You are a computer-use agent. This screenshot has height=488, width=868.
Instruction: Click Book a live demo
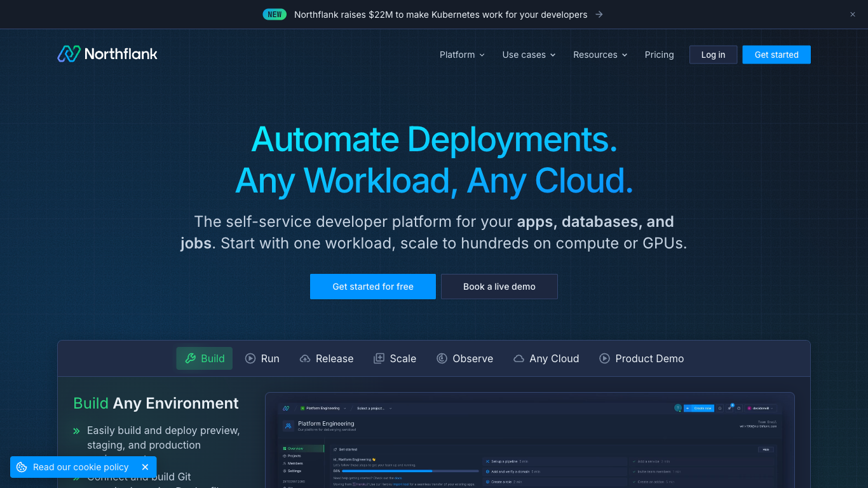(x=499, y=287)
